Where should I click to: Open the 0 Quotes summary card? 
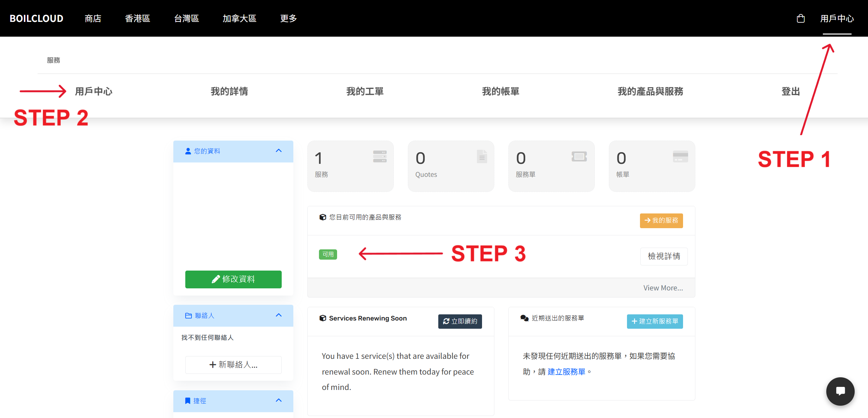[x=451, y=166]
